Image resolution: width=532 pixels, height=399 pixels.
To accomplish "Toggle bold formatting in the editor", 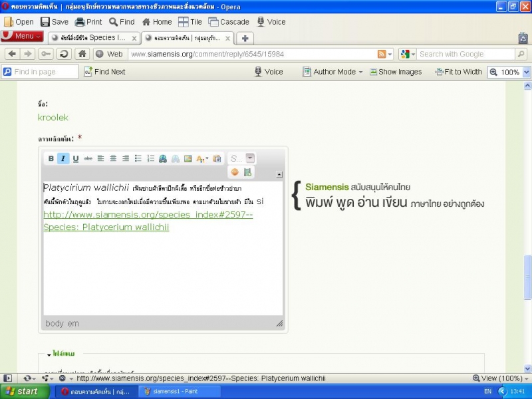I will 51,158.
